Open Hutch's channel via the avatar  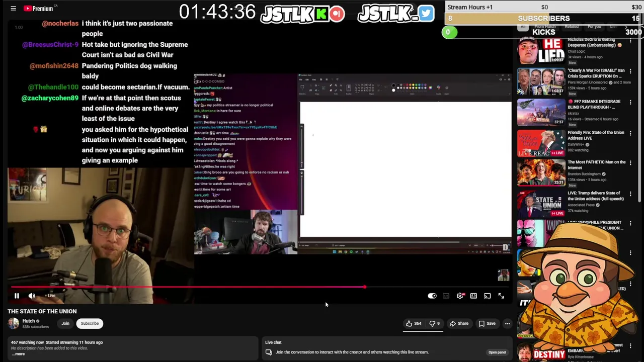tap(14, 323)
